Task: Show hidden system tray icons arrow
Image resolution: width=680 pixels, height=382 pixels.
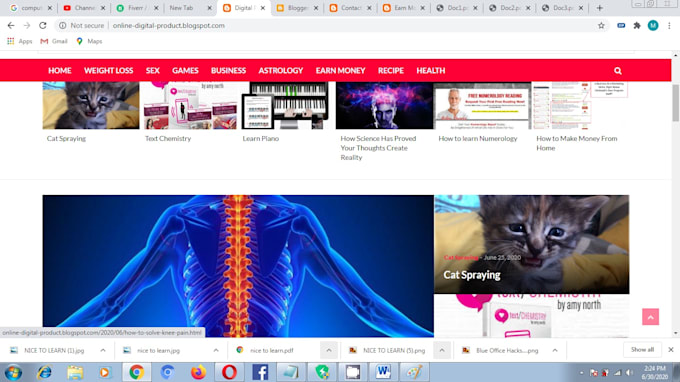Action: coord(582,373)
